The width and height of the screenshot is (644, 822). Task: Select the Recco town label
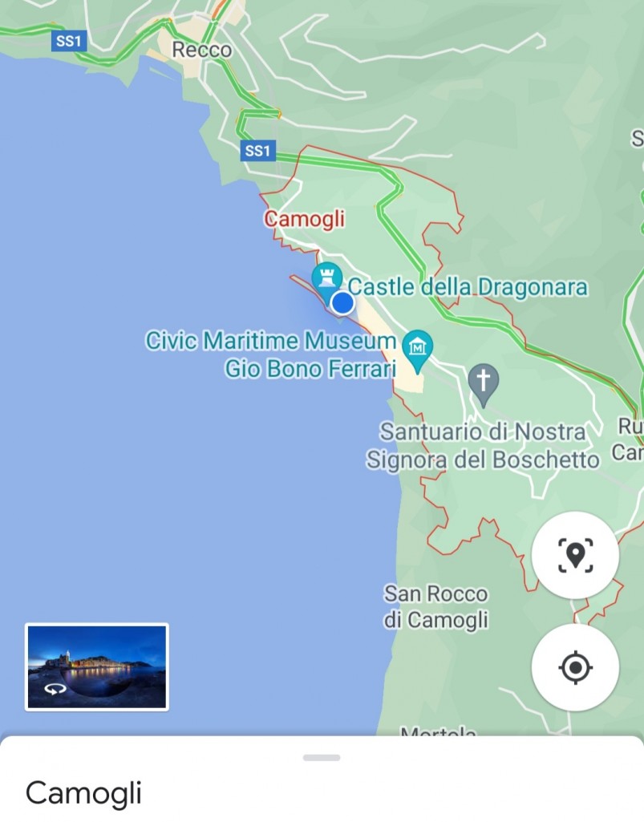pos(202,50)
